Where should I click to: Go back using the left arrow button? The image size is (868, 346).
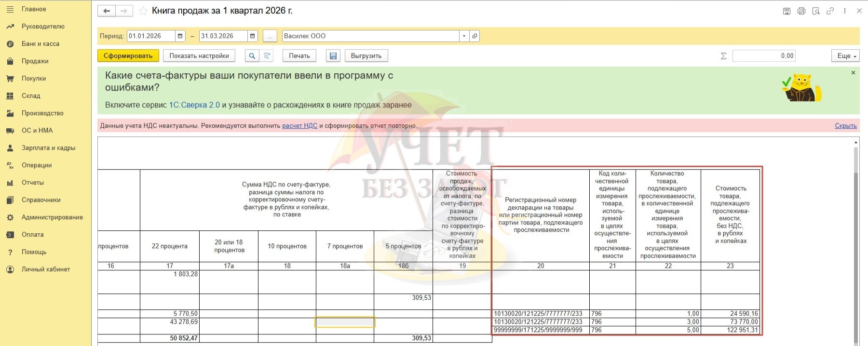click(107, 11)
